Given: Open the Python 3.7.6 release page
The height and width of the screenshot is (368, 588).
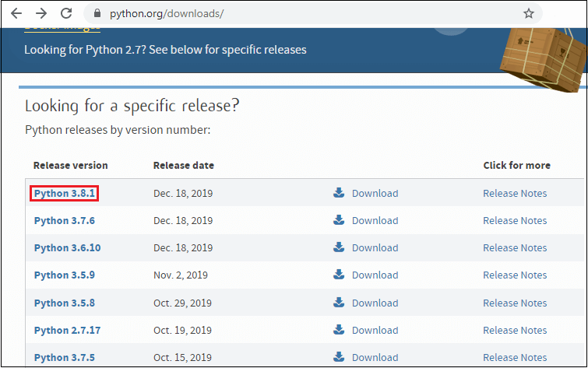Looking at the screenshot, I should pos(65,220).
